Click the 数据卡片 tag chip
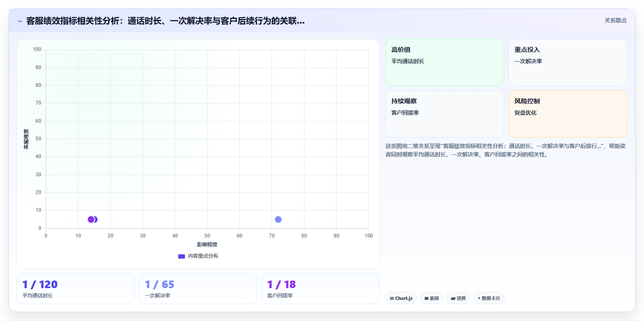 coord(489,298)
